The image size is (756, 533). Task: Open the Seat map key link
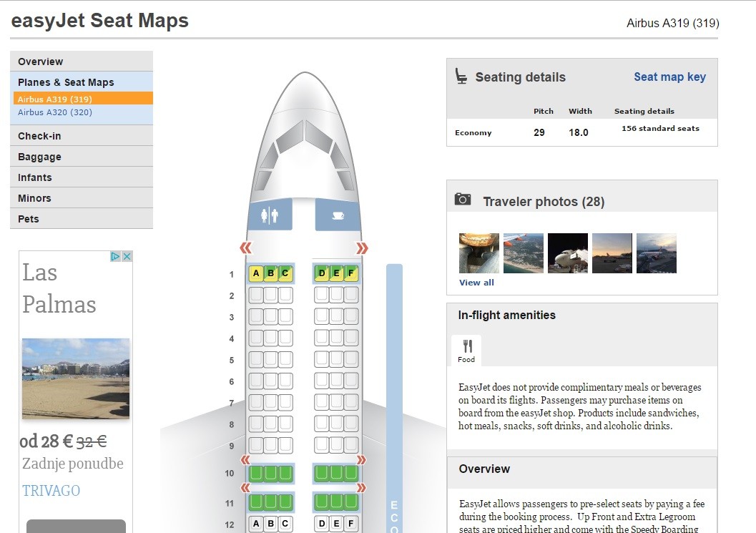click(669, 77)
